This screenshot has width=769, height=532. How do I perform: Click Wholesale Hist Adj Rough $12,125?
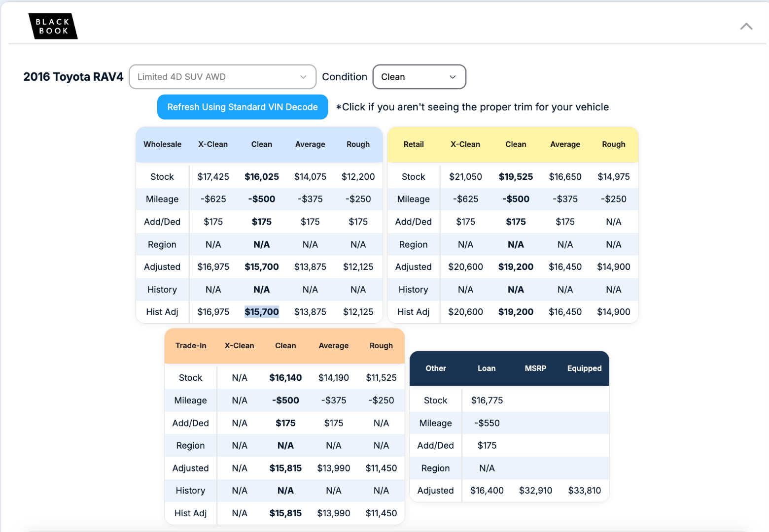pos(358,312)
